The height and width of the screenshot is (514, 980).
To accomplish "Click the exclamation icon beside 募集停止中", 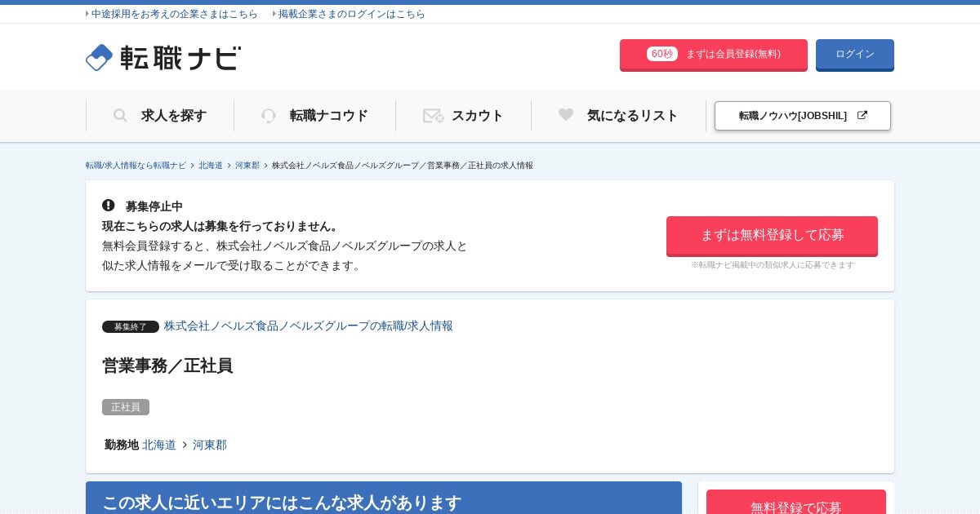I will click(109, 206).
